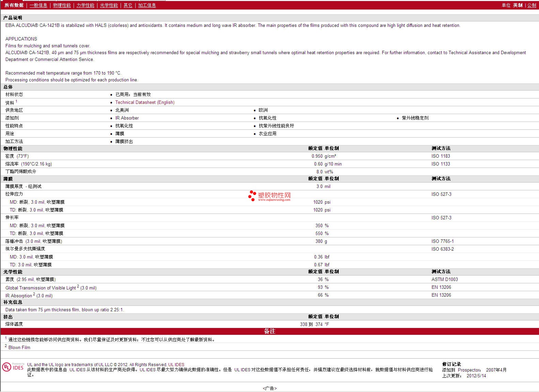The height and width of the screenshot is (392, 539).
Task: Open the 一般信息 tab
Action: (38, 5)
